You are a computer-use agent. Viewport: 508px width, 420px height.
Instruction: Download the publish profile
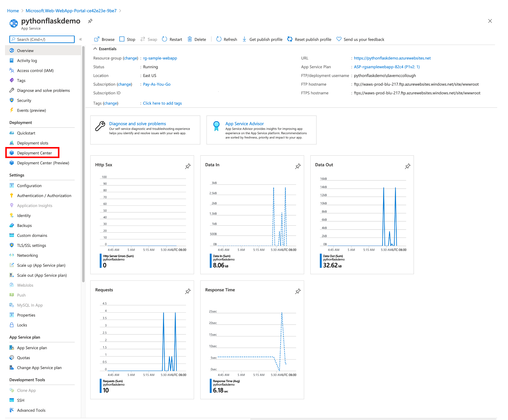[262, 39]
